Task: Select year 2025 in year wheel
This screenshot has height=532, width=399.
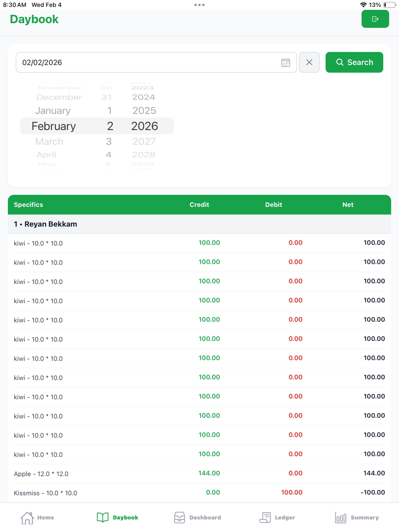Action: [144, 111]
